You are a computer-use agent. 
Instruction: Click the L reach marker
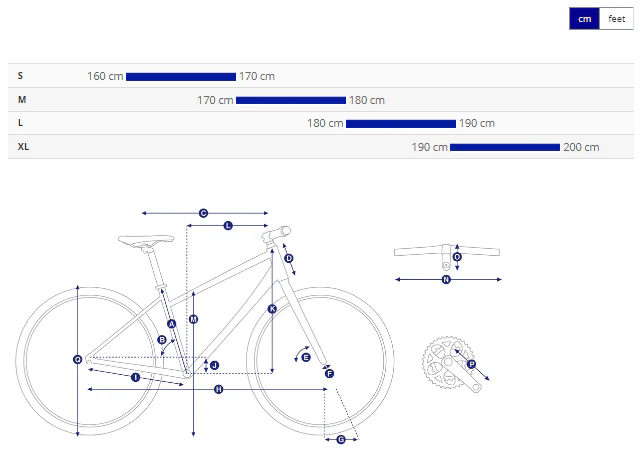point(228,225)
